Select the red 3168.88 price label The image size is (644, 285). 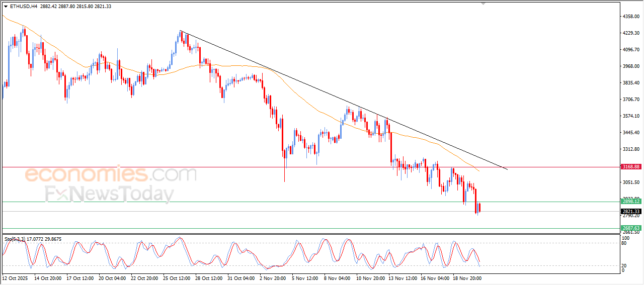[630, 166]
